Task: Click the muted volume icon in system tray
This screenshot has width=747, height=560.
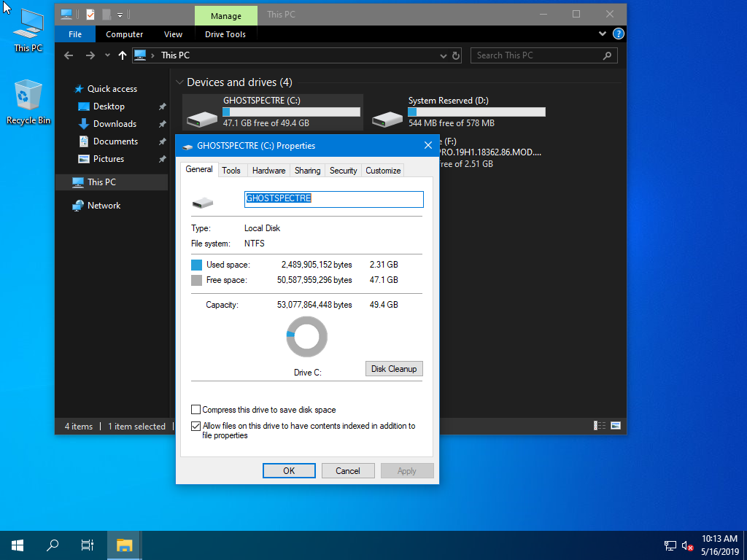Action: [687, 545]
